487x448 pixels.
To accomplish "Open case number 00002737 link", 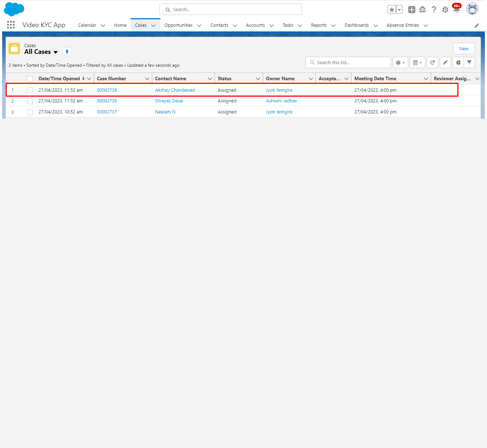I will click(x=107, y=112).
